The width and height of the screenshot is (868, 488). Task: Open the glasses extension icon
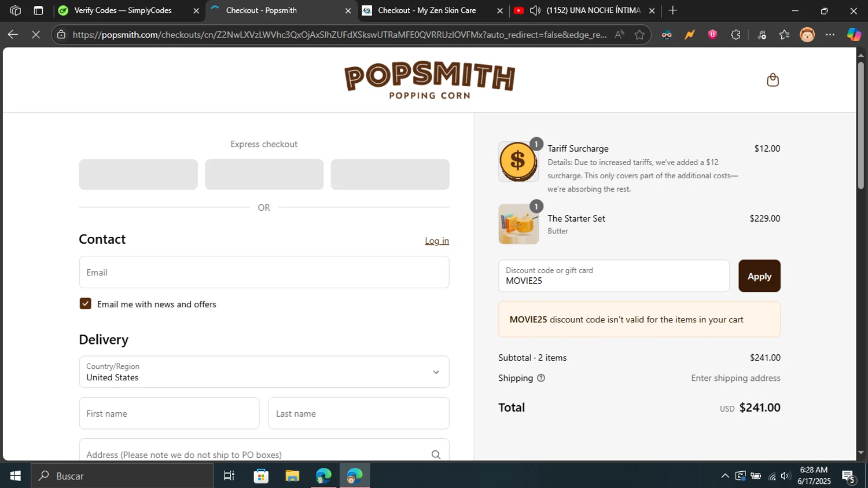click(667, 35)
